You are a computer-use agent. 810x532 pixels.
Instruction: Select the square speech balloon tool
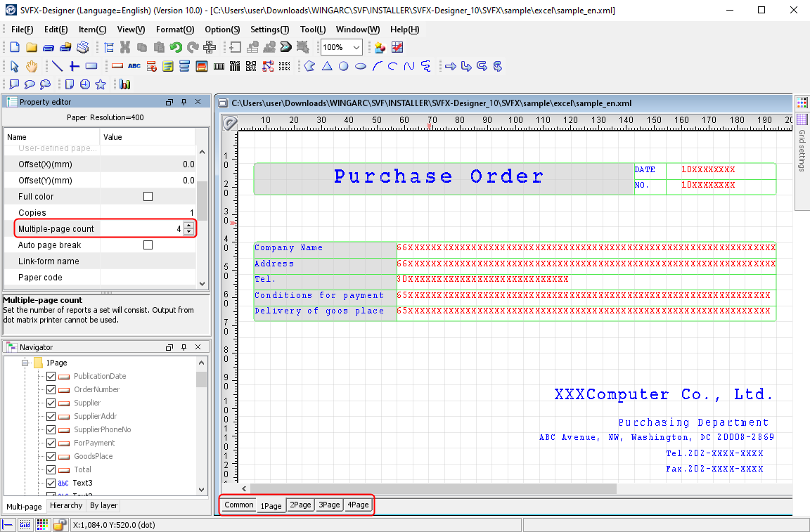(14, 84)
